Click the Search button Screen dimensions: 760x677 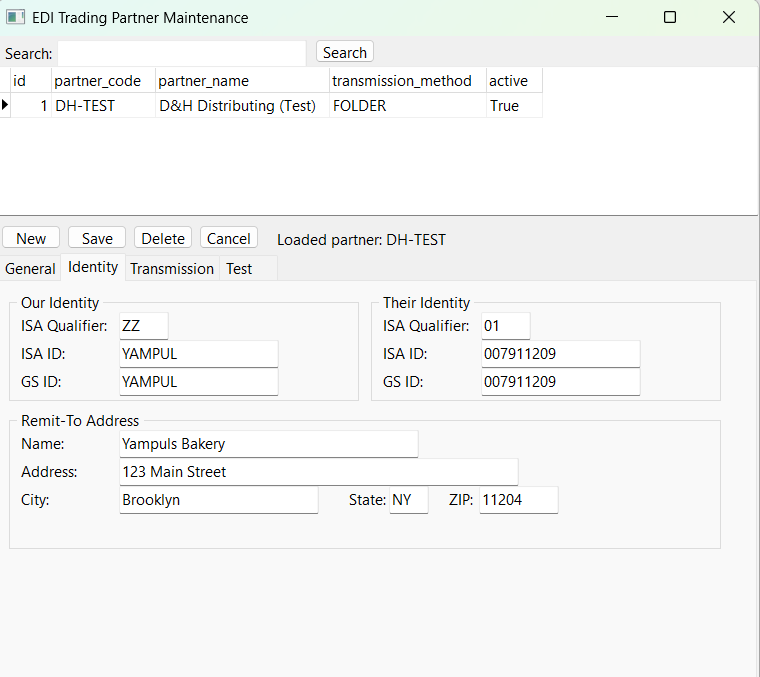click(345, 52)
